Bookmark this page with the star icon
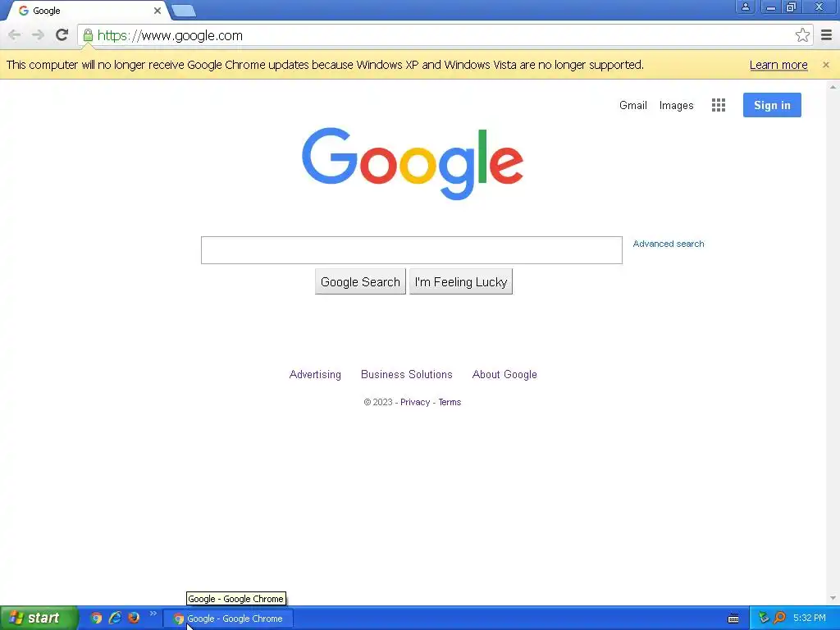The height and width of the screenshot is (630, 840). (802, 35)
